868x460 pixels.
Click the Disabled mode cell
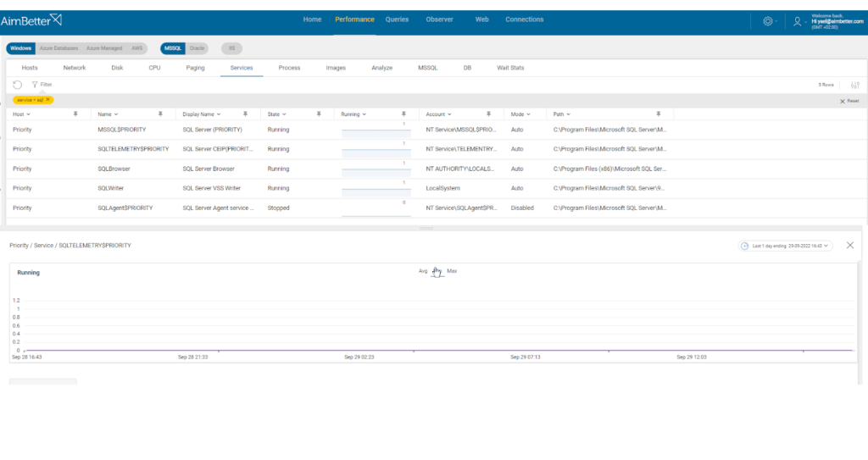(x=522, y=208)
